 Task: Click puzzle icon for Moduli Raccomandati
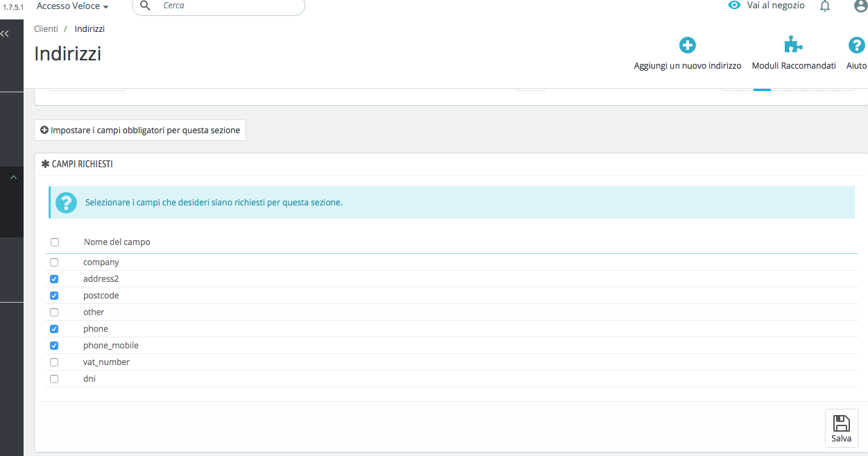pos(794,46)
